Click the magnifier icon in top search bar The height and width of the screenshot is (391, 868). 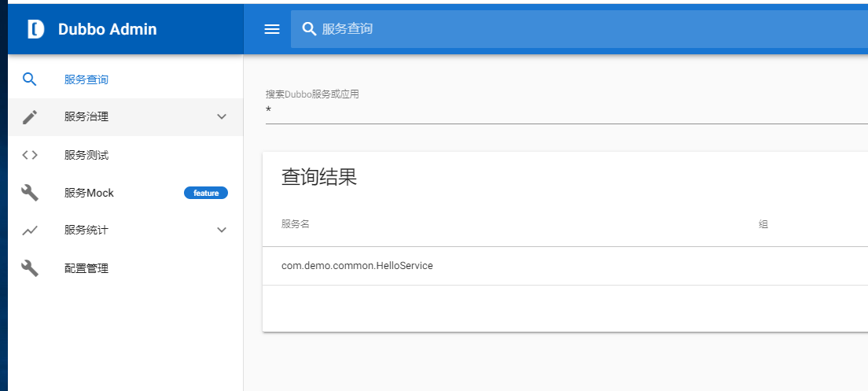point(309,29)
